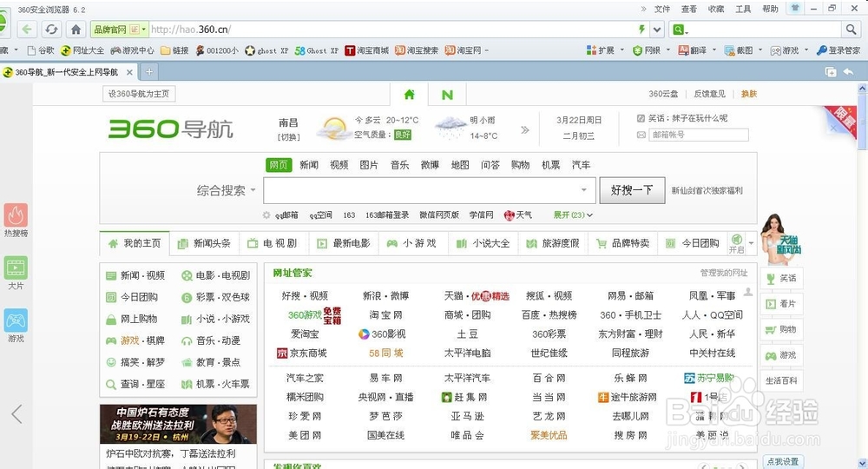868x469 pixels.
Task: Close the 360导航 browser tab
Action: point(129,72)
